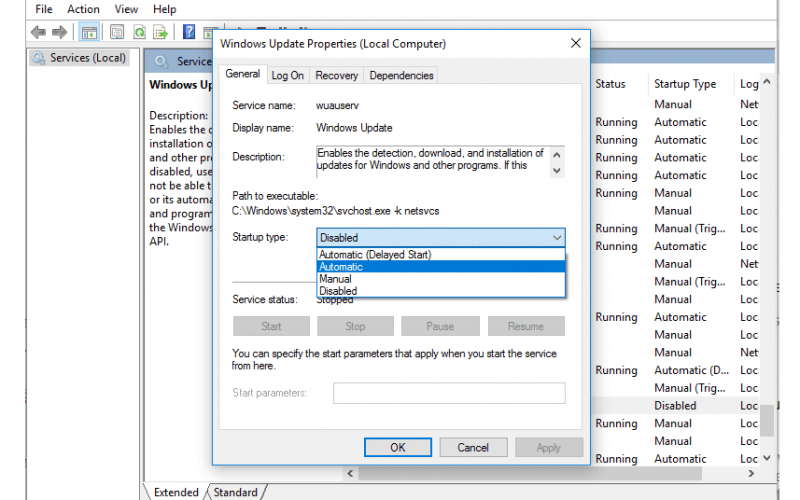This screenshot has height=500, width=800.
Task: Open Properties via the toolbar icon
Action: point(117,33)
